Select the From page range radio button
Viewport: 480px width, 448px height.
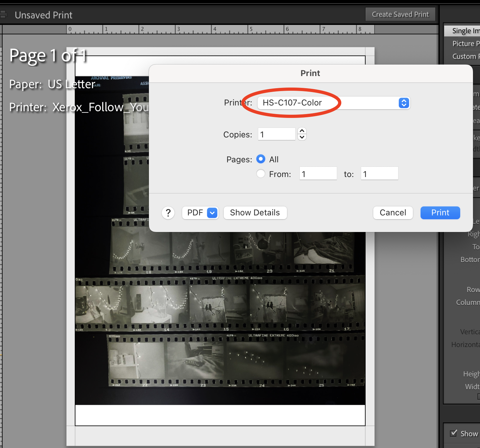261,174
